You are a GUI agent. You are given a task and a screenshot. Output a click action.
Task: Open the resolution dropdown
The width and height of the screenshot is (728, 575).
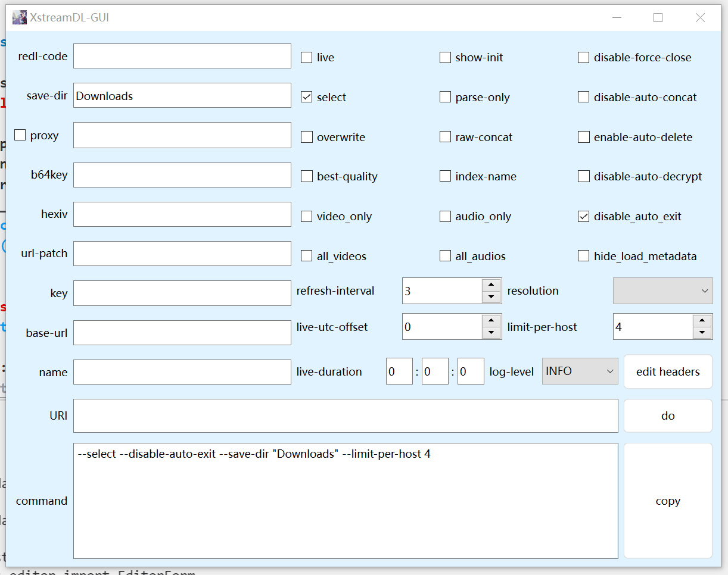[663, 291]
